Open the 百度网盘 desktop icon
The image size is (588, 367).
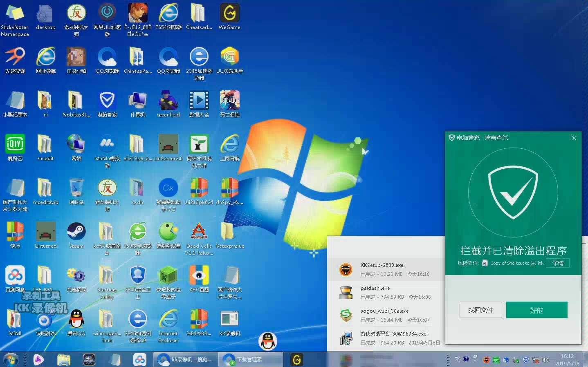[x=15, y=279]
